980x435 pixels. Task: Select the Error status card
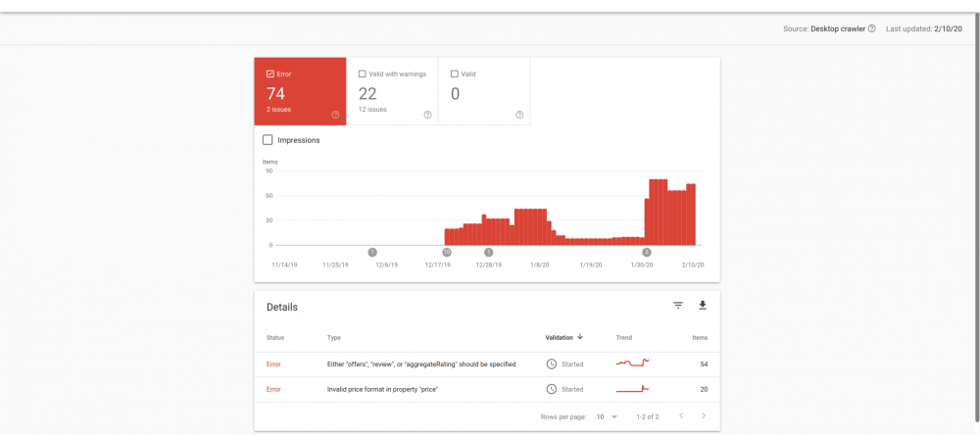(300, 91)
